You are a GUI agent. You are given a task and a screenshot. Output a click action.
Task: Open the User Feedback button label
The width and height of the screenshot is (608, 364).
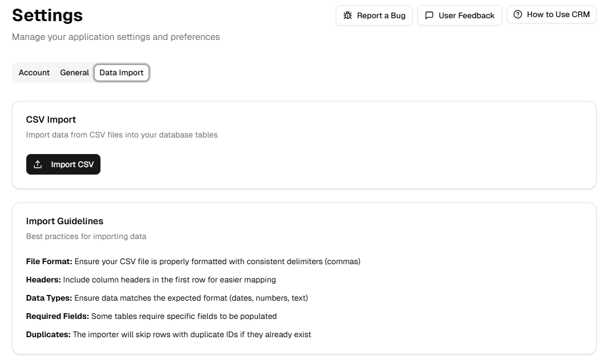[466, 16]
